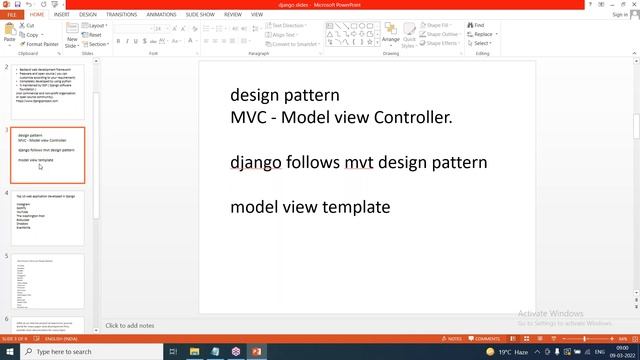
Task: Toggle Italic formatting
Action: [127, 41]
